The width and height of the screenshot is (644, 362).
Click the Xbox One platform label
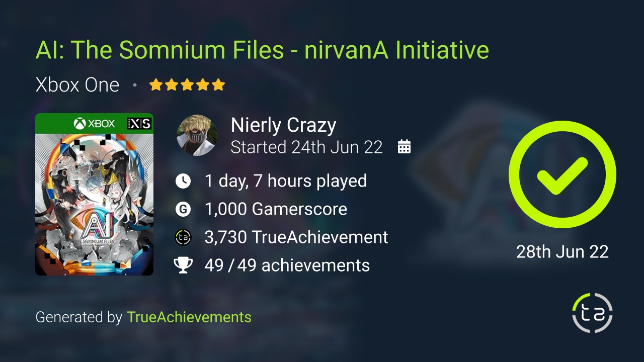pyautogui.click(x=77, y=85)
